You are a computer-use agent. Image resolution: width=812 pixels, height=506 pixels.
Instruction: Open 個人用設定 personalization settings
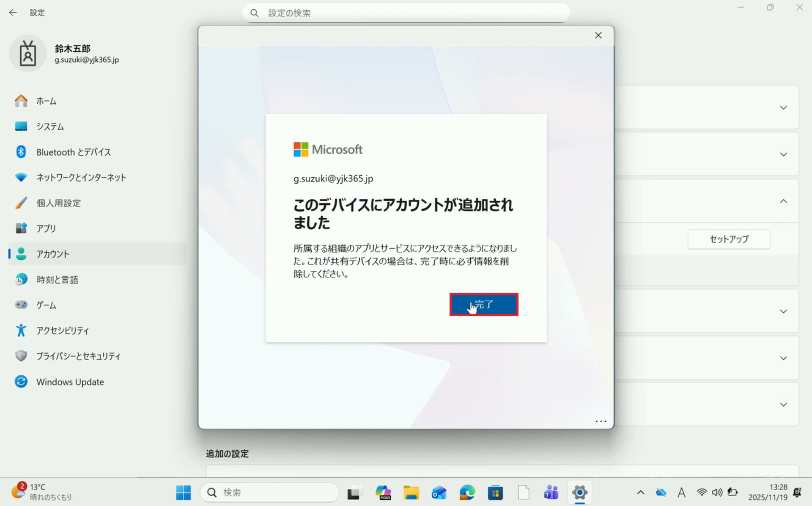point(58,203)
